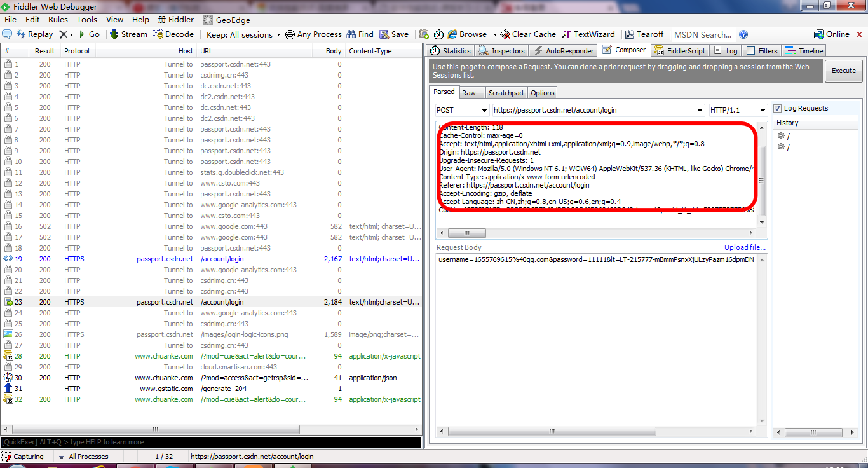868x468 pixels.
Task: Save sessions using Save button
Action: (x=394, y=34)
